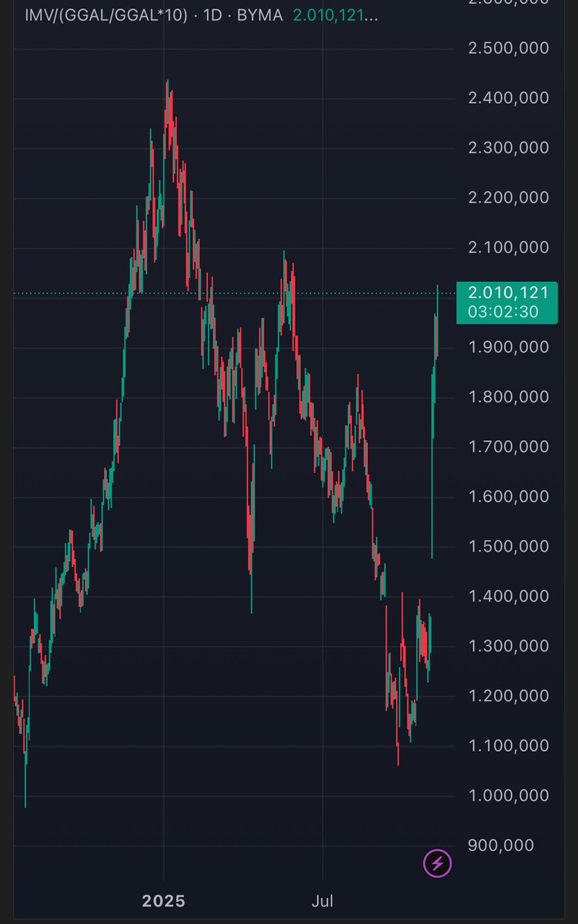Click the BYMA exchange label
578x924 pixels.
point(260,15)
